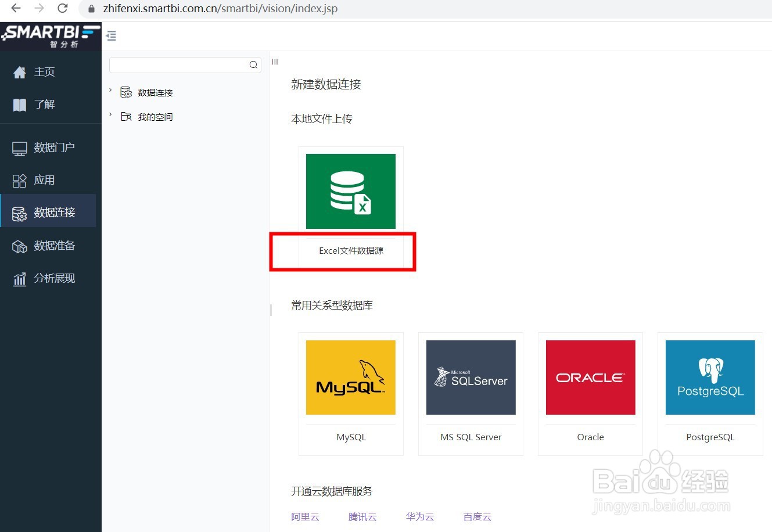Click the Oracle logo tile
772x532 pixels.
[591, 378]
